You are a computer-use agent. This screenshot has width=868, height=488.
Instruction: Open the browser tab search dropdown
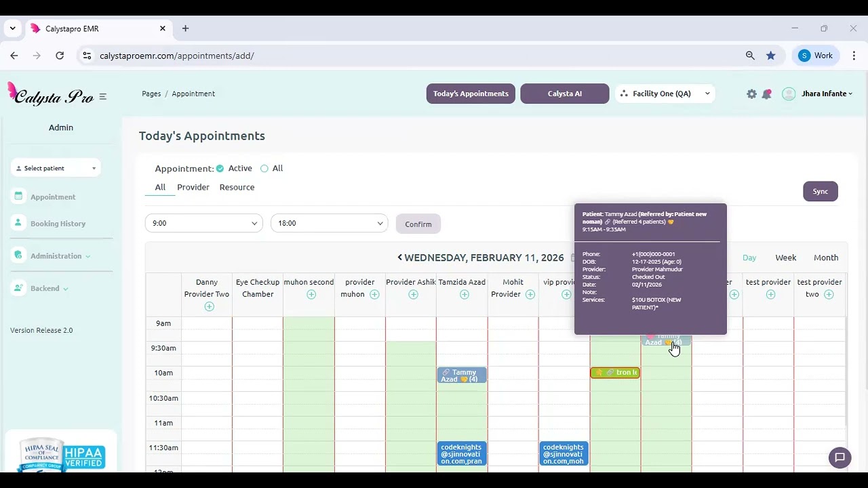tap(12, 28)
